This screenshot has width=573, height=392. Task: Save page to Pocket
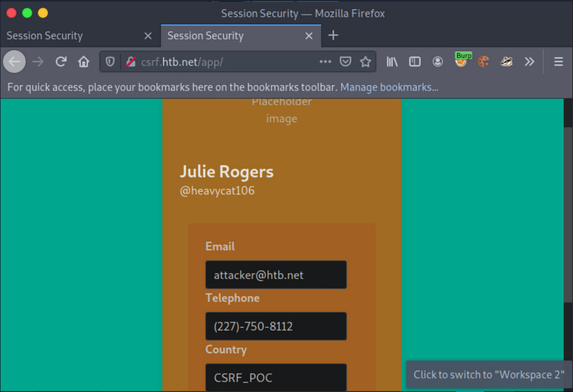click(x=345, y=62)
